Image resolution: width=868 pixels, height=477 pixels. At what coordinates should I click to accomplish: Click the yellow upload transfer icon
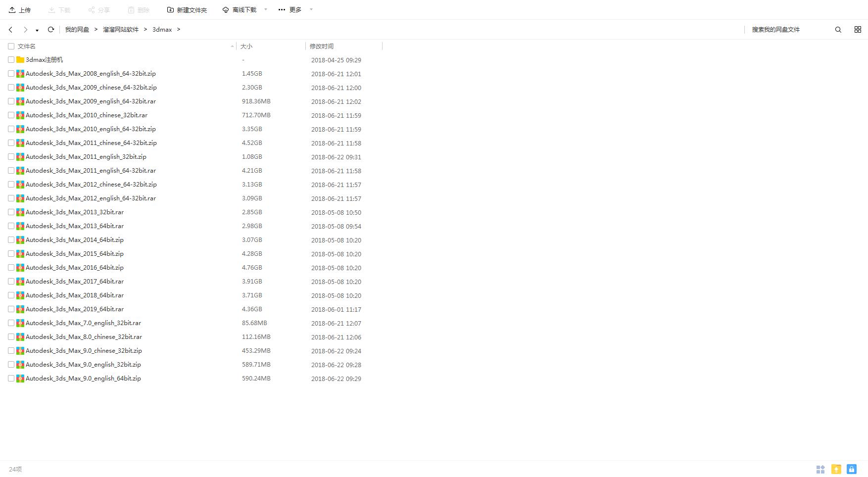[836, 469]
